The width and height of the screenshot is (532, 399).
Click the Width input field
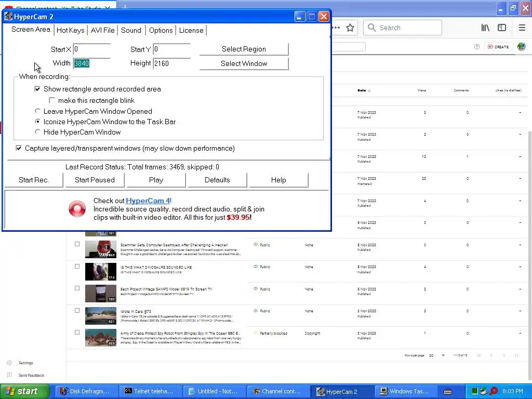91,63
